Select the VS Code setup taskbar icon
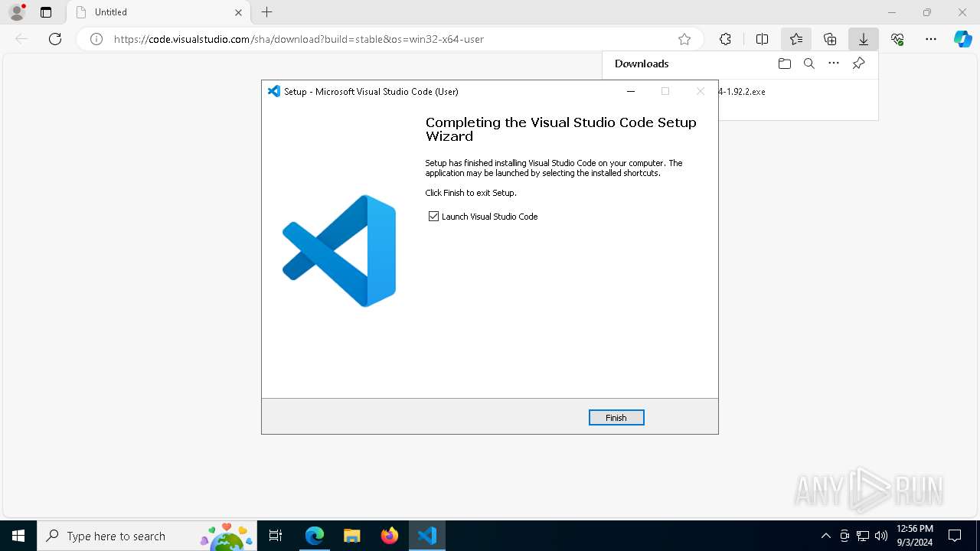The image size is (980, 551). click(x=427, y=536)
